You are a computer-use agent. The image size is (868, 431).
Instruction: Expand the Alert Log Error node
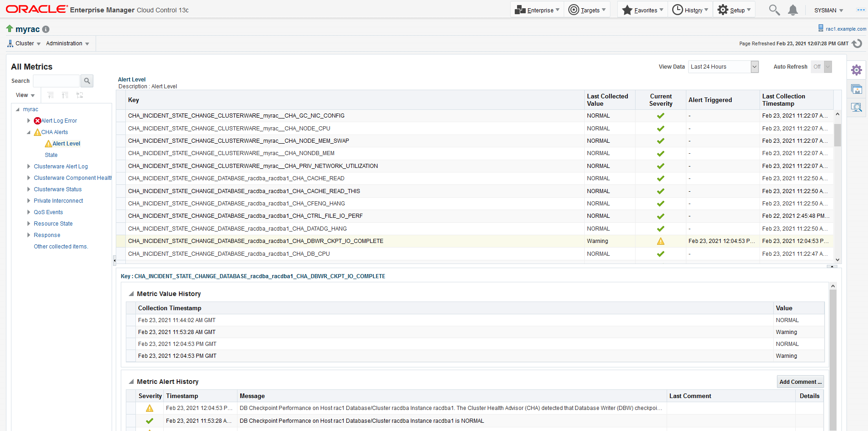29,121
